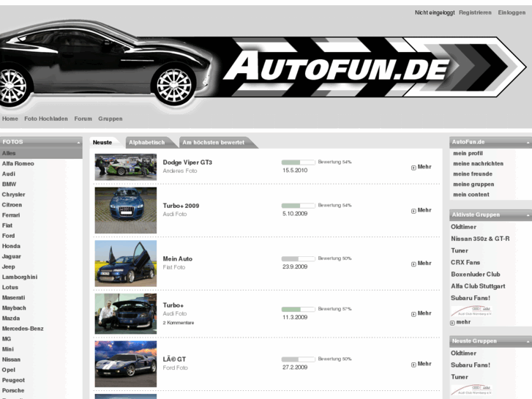Viewport: 532px width, 399px height.
Task: Open the Dodge Viper GT3 thumbnail
Action: point(126,167)
